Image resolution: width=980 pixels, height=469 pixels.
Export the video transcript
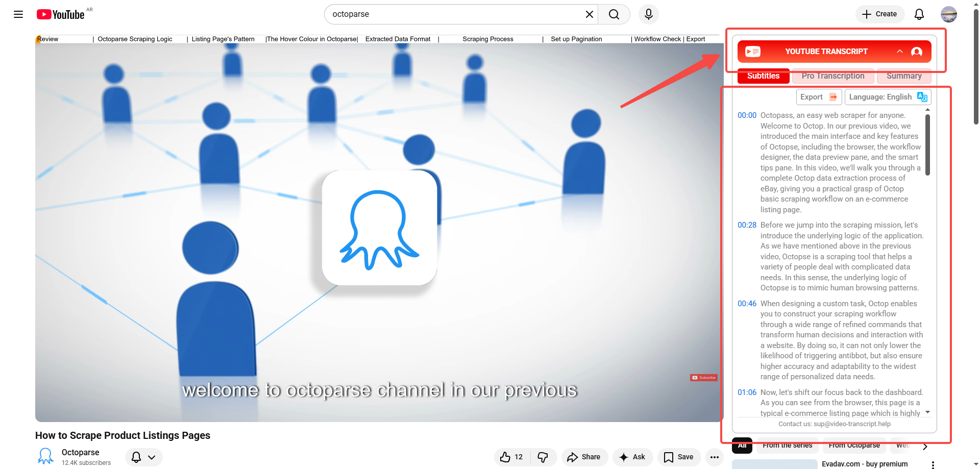[819, 97]
